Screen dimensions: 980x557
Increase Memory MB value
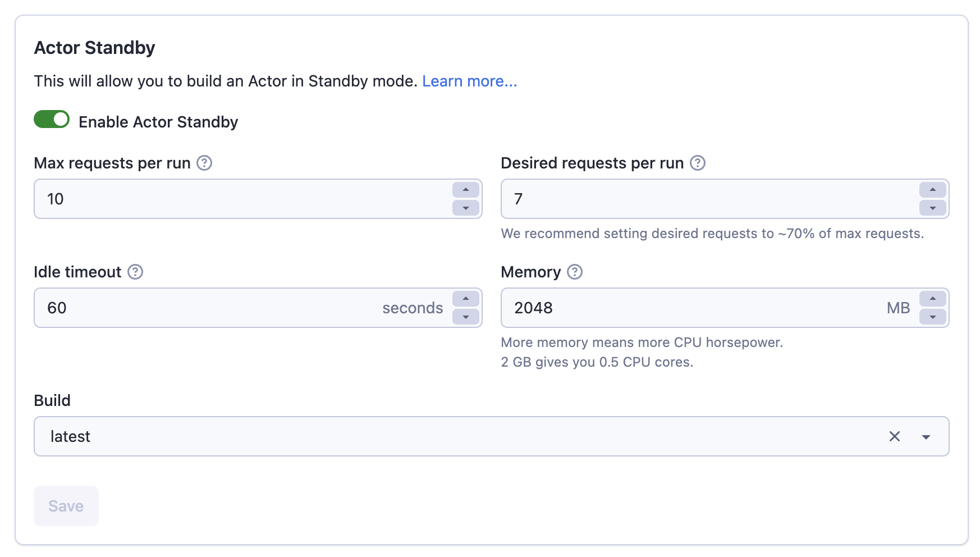933,299
